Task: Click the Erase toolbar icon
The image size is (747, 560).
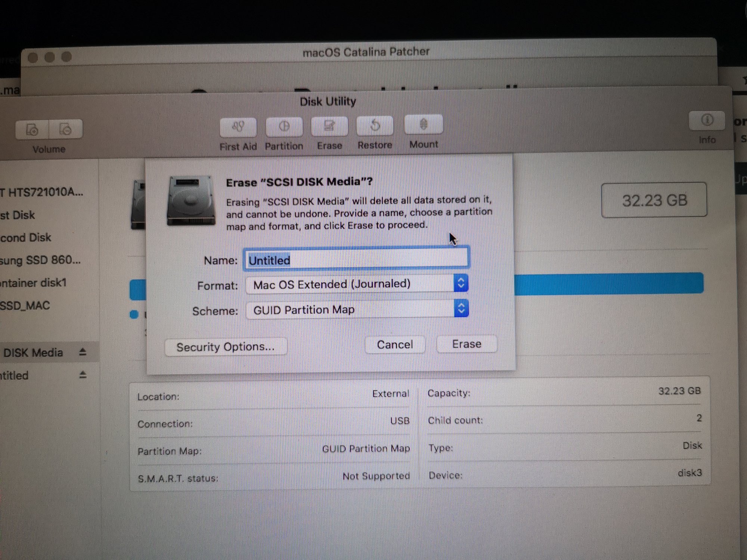Action: [329, 126]
